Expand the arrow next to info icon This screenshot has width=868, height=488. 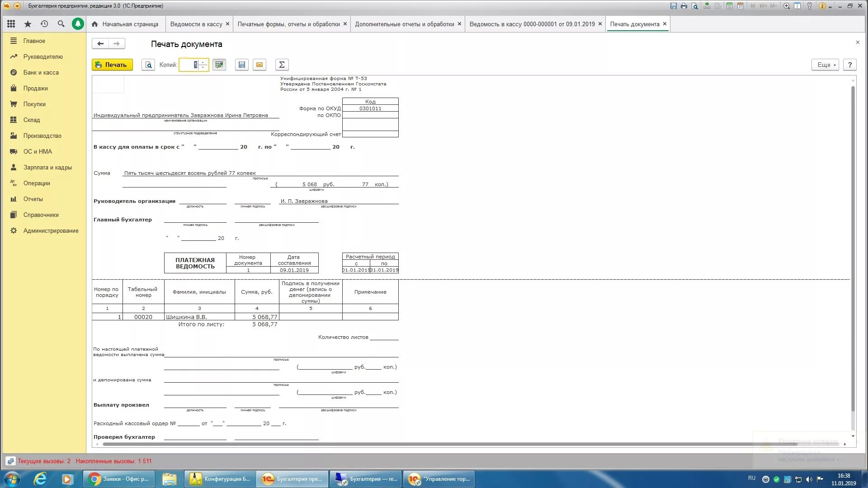click(x=830, y=6)
